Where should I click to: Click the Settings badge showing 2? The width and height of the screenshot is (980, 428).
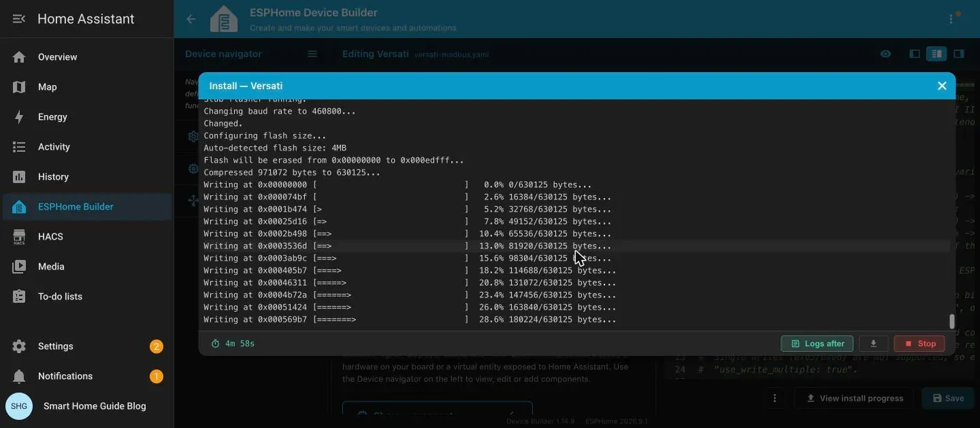point(157,346)
